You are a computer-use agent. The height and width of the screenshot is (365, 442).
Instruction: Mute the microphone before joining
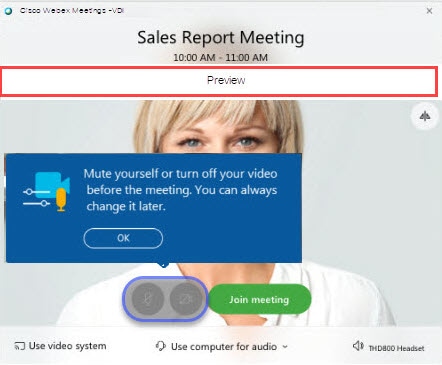148,299
